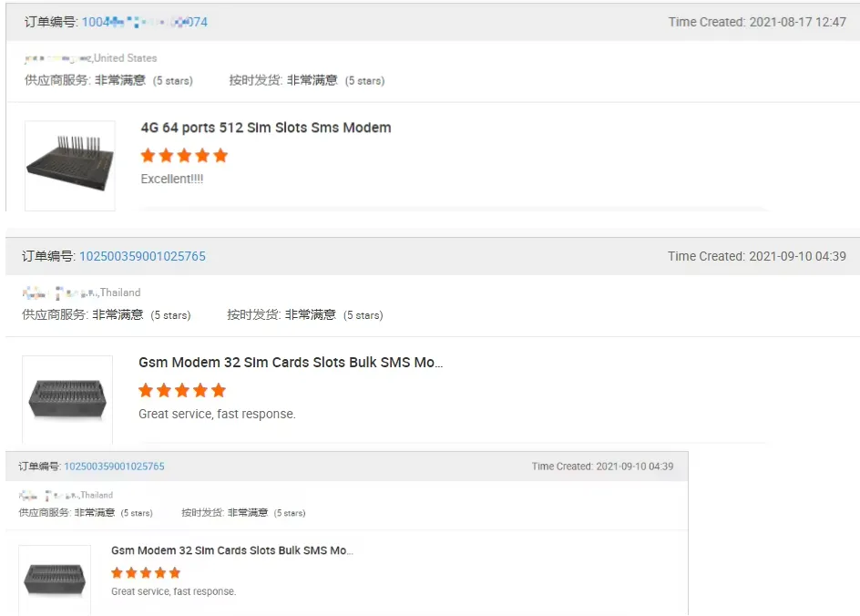
Task: Click blurred buyer name from United States
Action: click(57, 58)
